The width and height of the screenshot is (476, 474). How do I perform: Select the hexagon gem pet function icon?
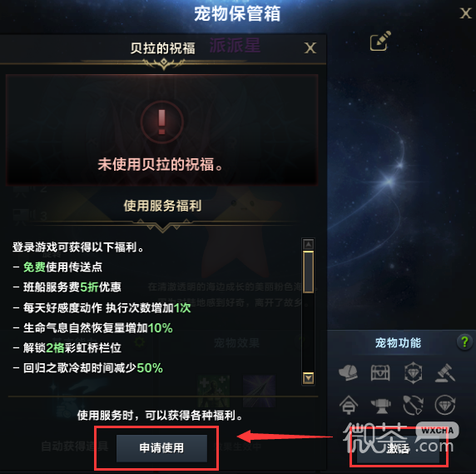point(413,372)
